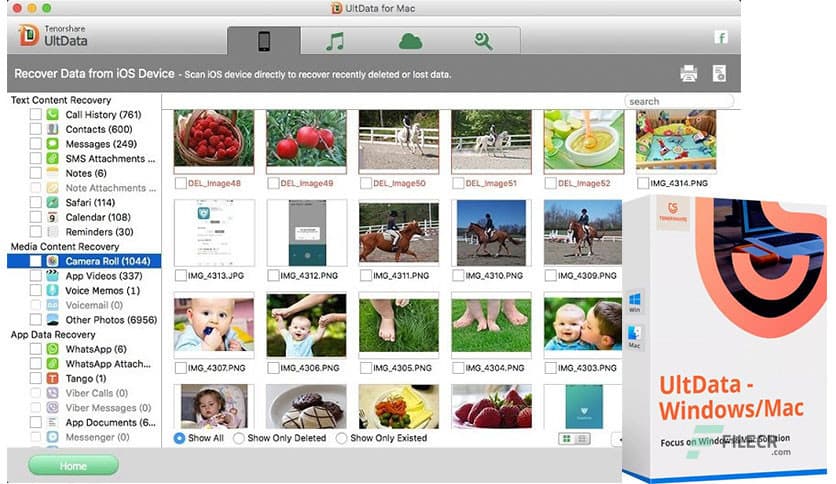Tick the Safari checkbox
Viewport: 836px width, 484px height.
pyautogui.click(x=36, y=202)
